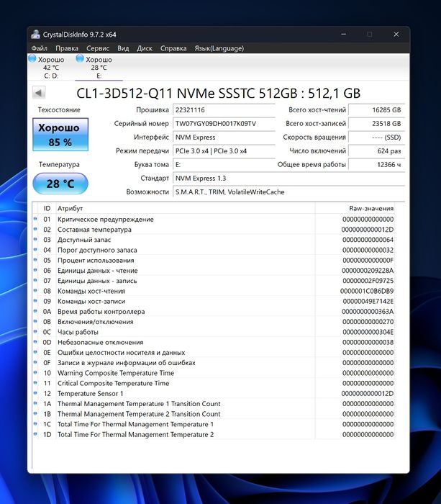Click status dot for Команды хост-записи row
Screen dimensions: 441x504
pos(35,301)
